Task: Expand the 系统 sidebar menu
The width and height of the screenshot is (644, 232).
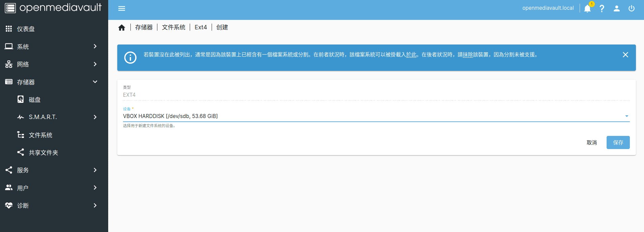Action: point(51,47)
